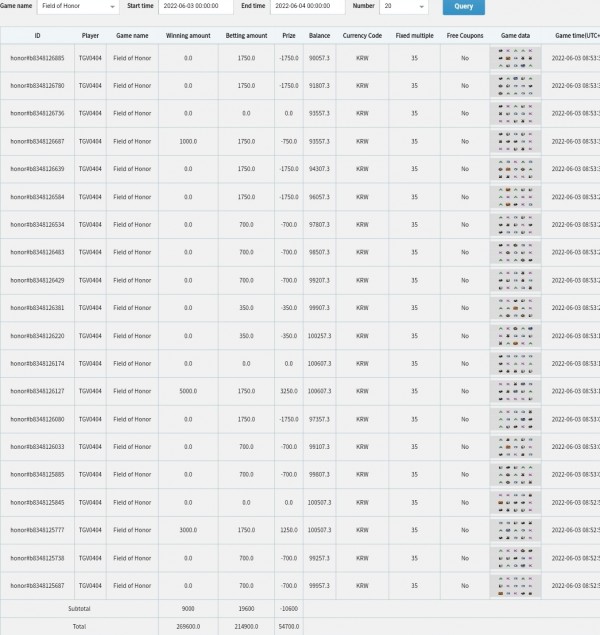View game data thumbnail for honor#b8348126127
Screen dimensions: 600x635
point(515,391)
